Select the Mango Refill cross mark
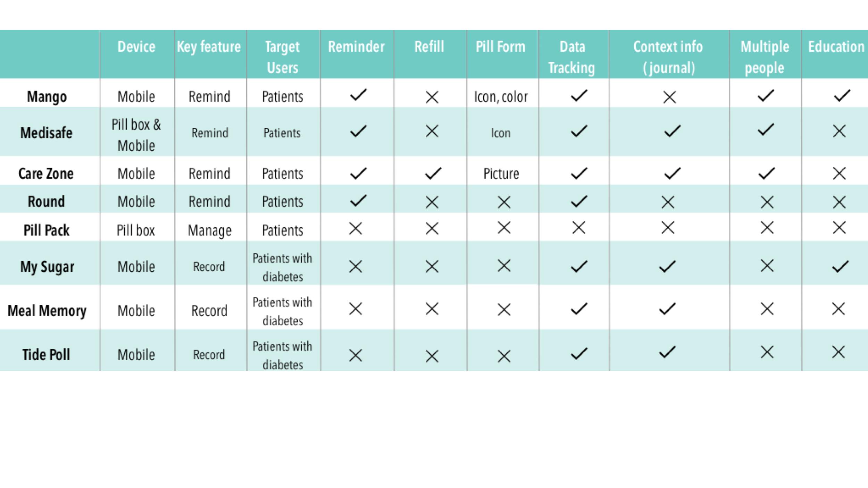Viewport: 868px width, 488px height. 432,97
